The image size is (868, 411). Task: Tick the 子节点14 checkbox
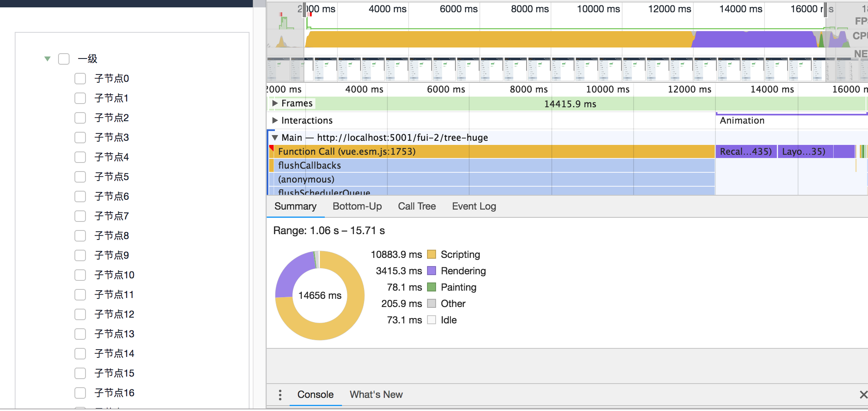(x=80, y=354)
